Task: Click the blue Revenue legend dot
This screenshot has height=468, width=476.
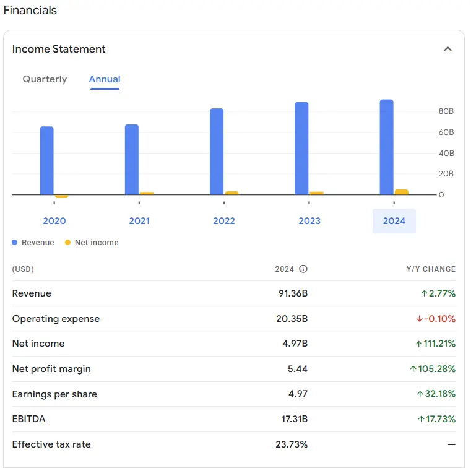Action: tap(15, 243)
